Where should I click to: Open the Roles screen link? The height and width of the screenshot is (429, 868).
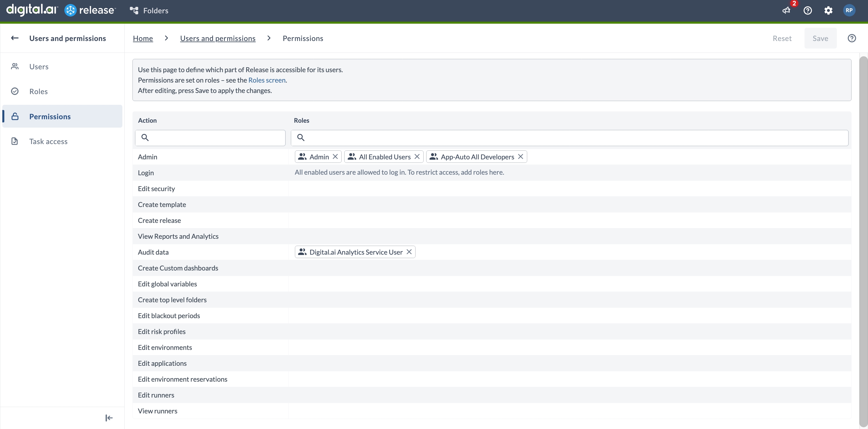click(267, 80)
